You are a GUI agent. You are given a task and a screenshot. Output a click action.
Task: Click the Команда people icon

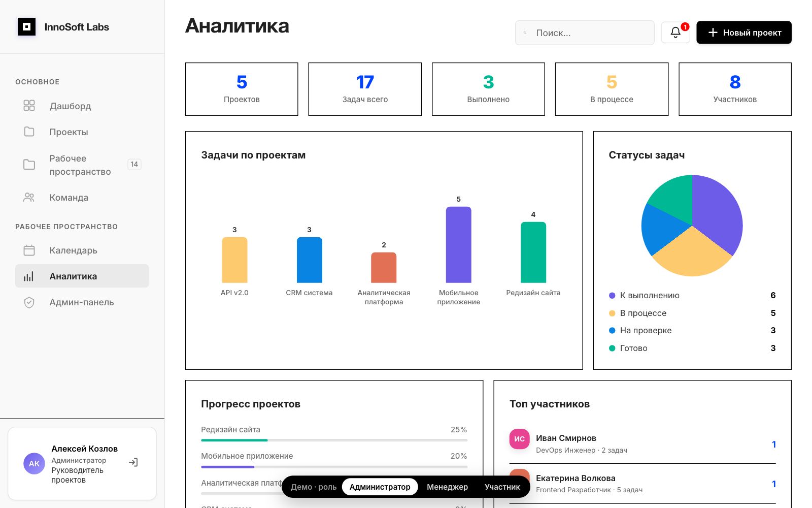(29, 197)
